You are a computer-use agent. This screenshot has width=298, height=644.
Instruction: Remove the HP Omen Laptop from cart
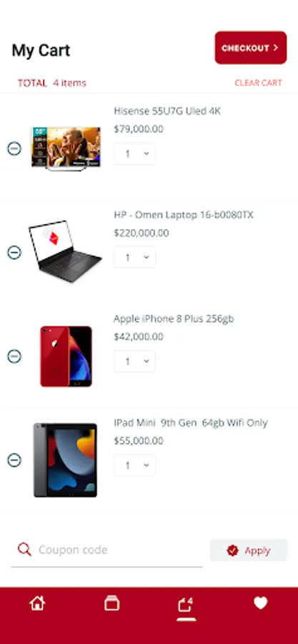tap(14, 252)
